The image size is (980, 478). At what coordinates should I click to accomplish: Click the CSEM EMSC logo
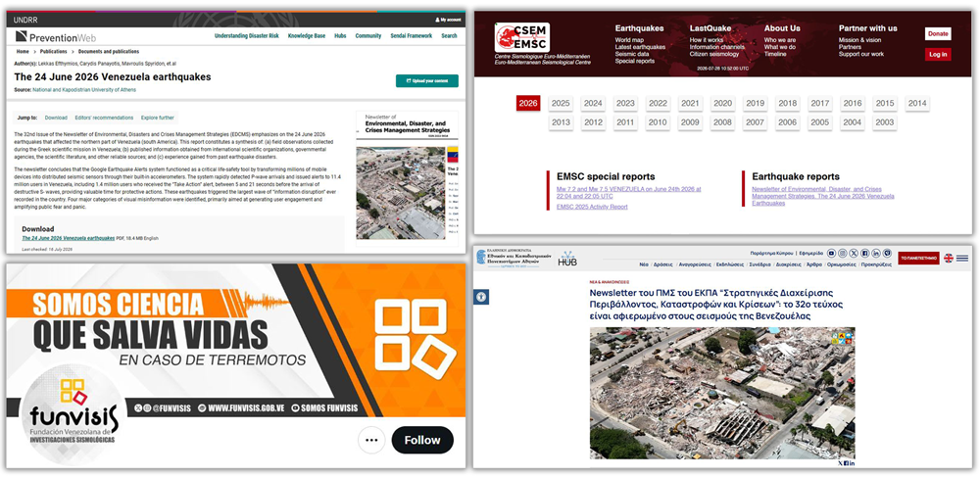522,37
